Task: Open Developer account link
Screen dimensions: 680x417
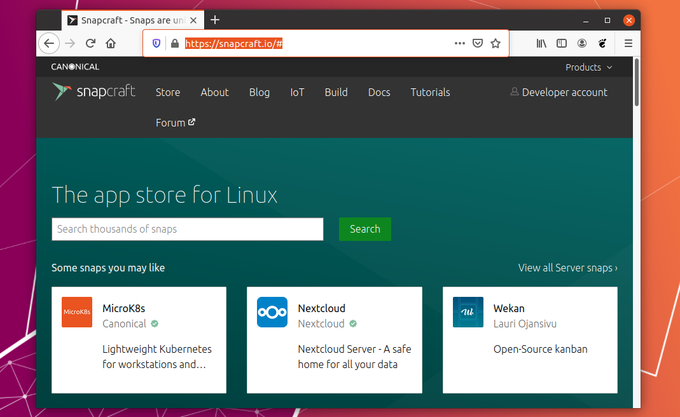Action: tap(559, 92)
